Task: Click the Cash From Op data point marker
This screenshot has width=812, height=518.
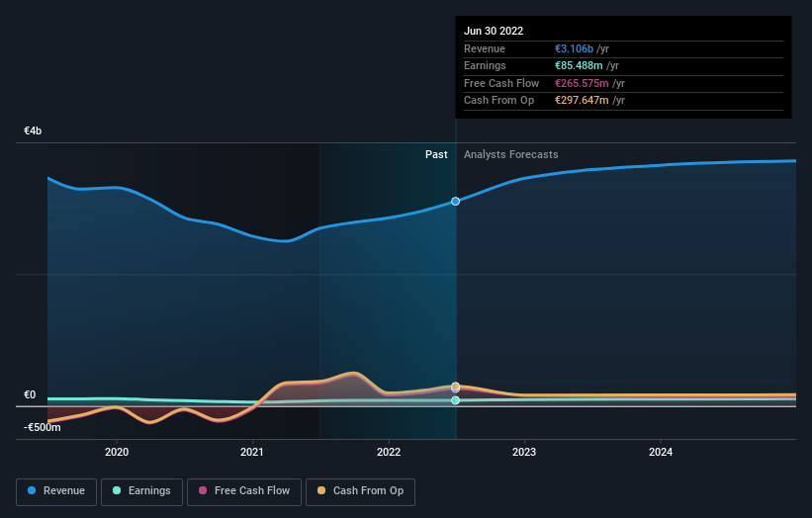Action: (455, 387)
